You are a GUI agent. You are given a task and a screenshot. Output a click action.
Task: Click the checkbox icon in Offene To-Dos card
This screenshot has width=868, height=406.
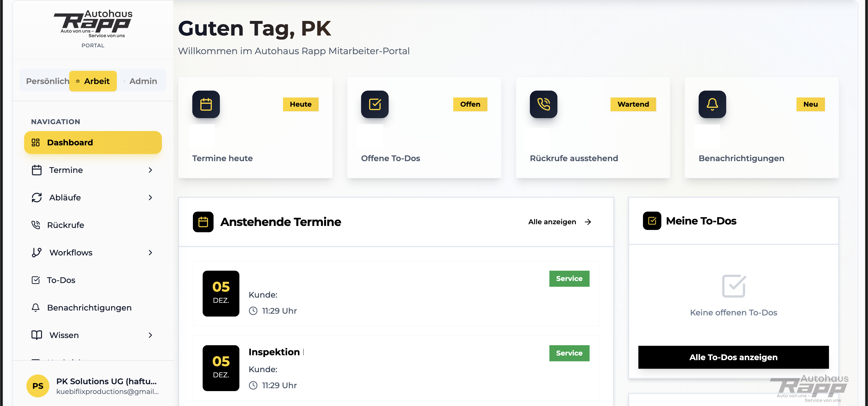point(375,104)
